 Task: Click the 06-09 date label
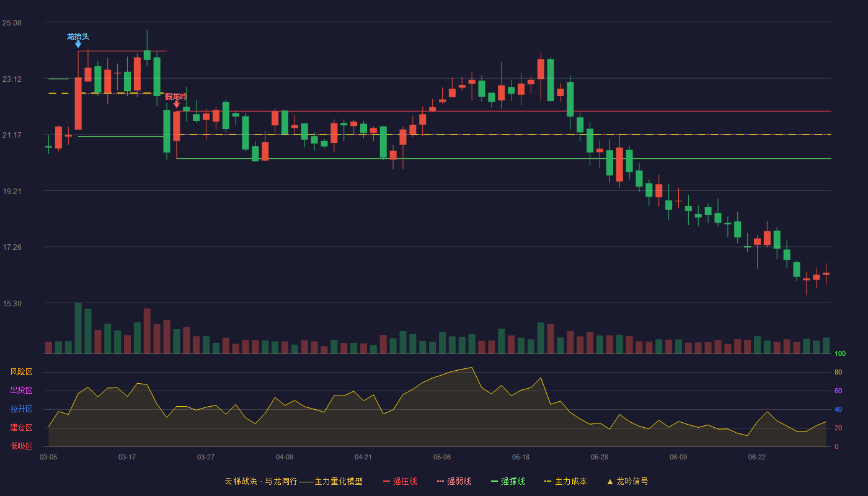pyautogui.click(x=678, y=457)
